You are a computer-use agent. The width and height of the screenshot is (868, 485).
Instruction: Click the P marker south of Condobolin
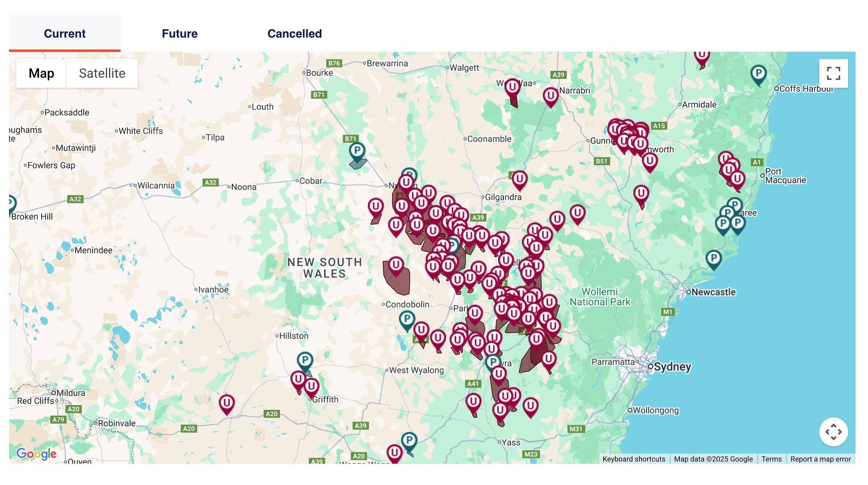[x=407, y=319]
